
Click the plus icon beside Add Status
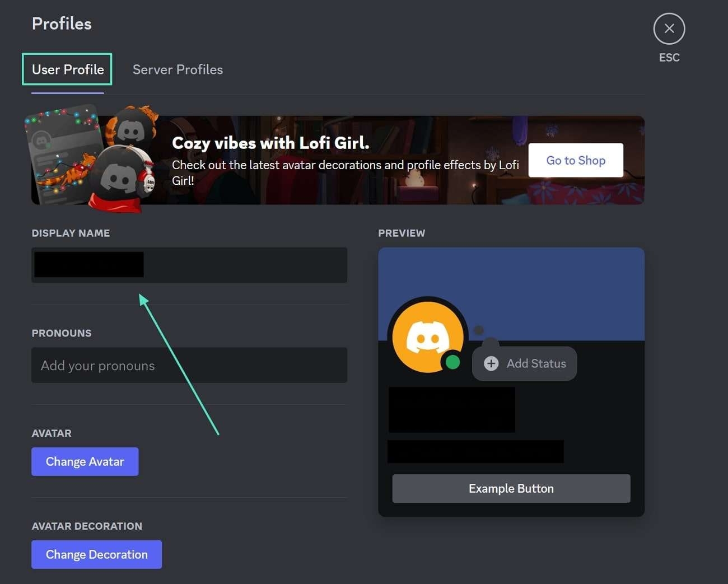(x=491, y=363)
